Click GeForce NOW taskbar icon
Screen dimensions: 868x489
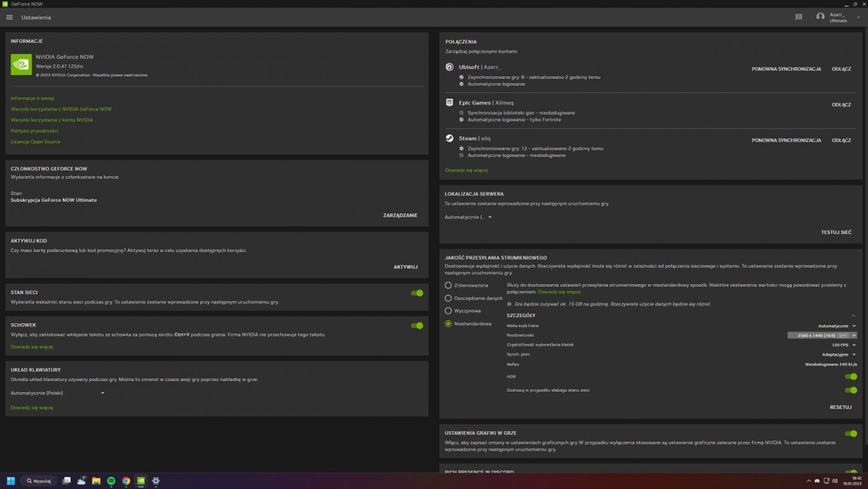point(141,481)
